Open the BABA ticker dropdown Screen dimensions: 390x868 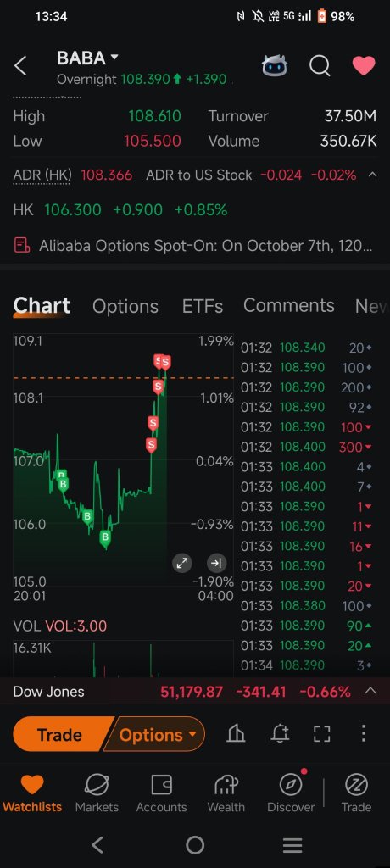[114, 57]
